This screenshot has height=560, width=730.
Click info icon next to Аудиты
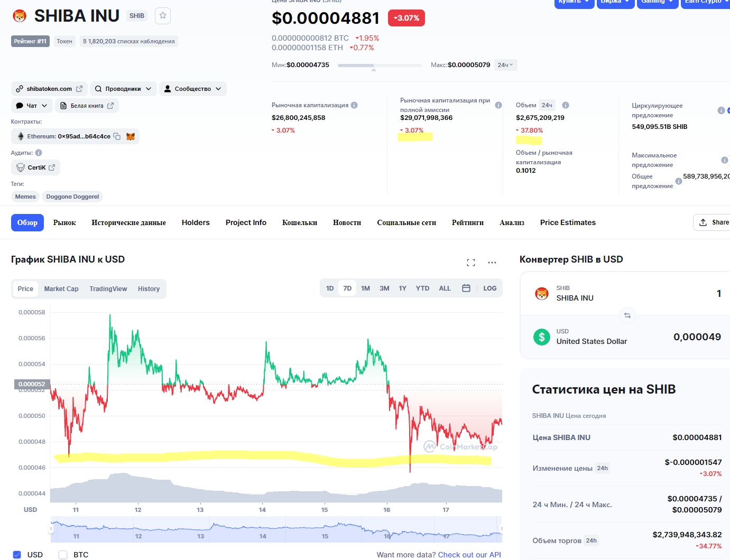39,153
